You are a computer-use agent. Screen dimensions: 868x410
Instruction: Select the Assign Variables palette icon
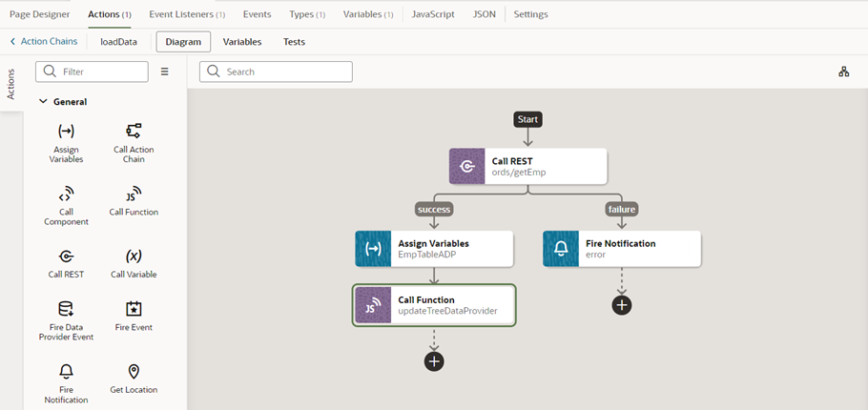[67, 132]
